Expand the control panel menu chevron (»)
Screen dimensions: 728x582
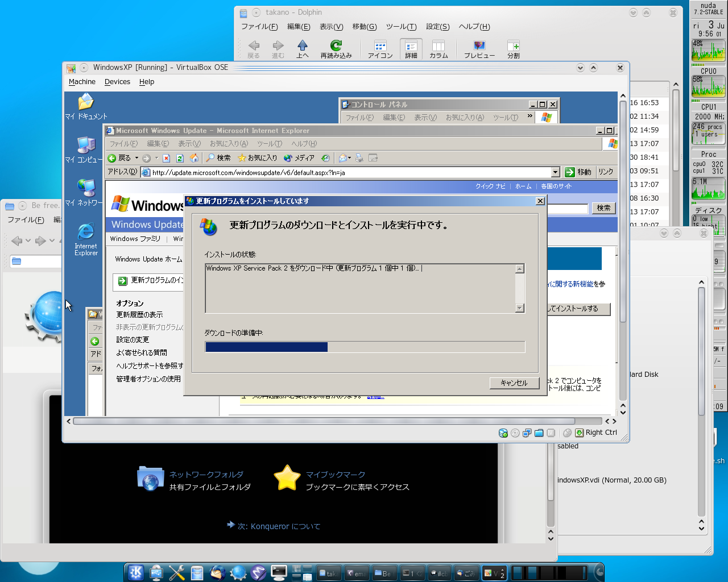tap(530, 116)
